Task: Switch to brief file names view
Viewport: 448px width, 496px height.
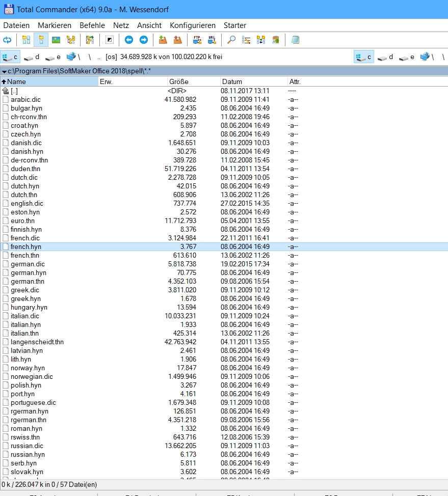Action: point(27,40)
